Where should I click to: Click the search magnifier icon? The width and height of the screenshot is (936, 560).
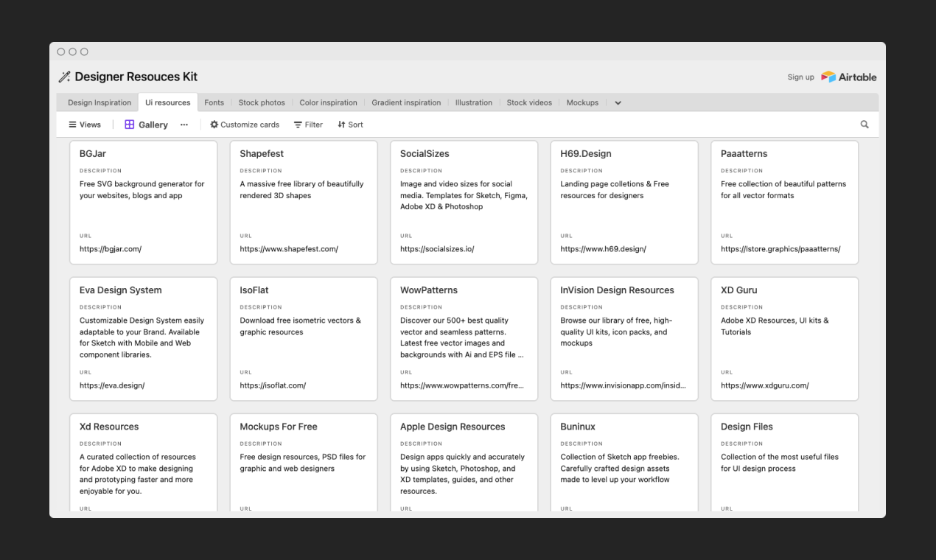coord(865,125)
